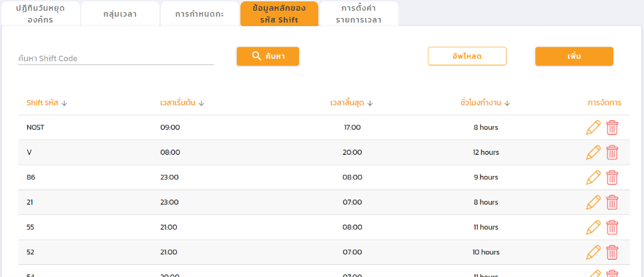Edit shift code 86
This screenshot has height=277, width=644.
pos(593,178)
